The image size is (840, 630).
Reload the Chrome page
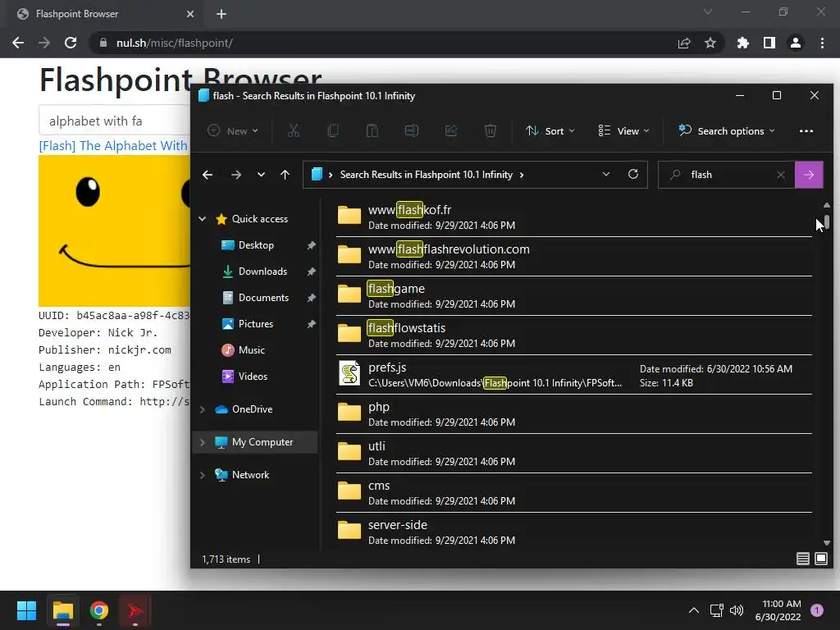pos(71,43)
